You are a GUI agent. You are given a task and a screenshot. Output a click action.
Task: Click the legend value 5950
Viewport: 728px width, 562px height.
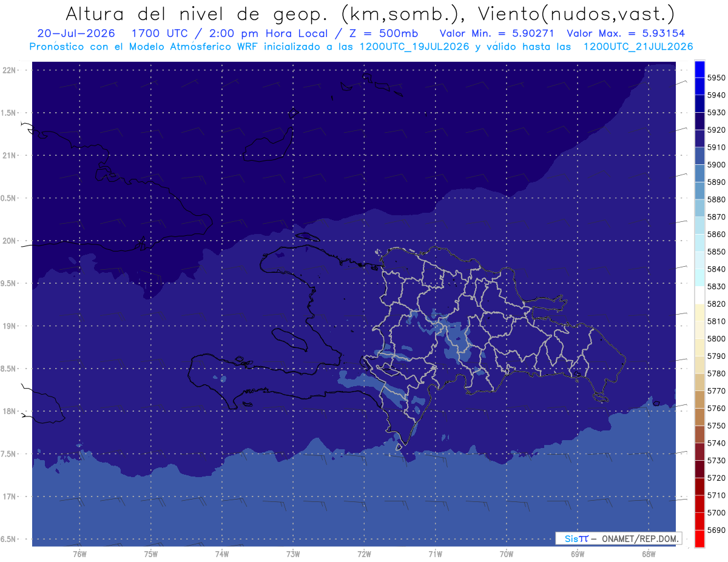(x=716, y=78)
